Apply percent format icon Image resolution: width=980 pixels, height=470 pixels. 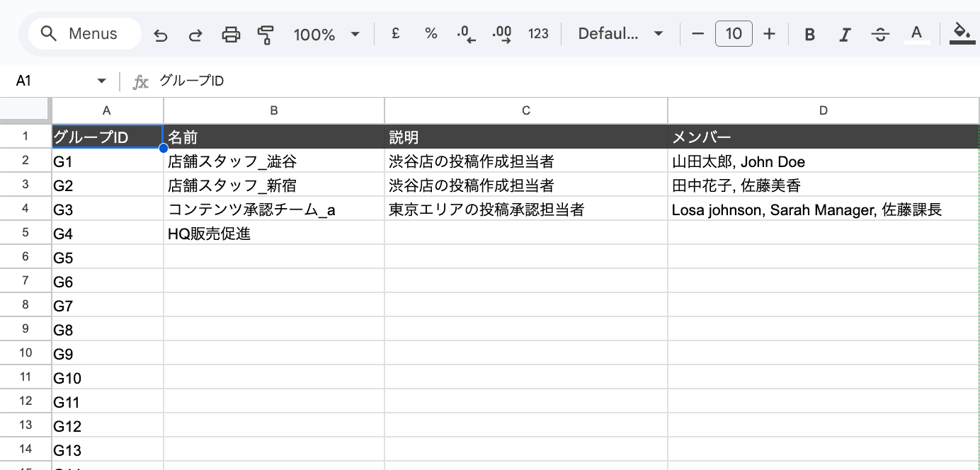(x=431, y=33)
